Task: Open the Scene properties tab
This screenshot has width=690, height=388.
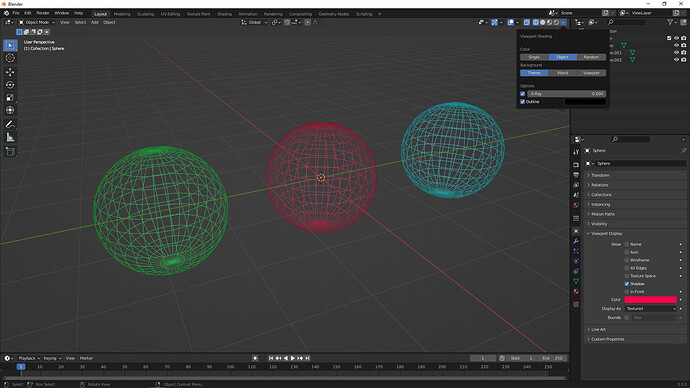Action: pos(576,195)
